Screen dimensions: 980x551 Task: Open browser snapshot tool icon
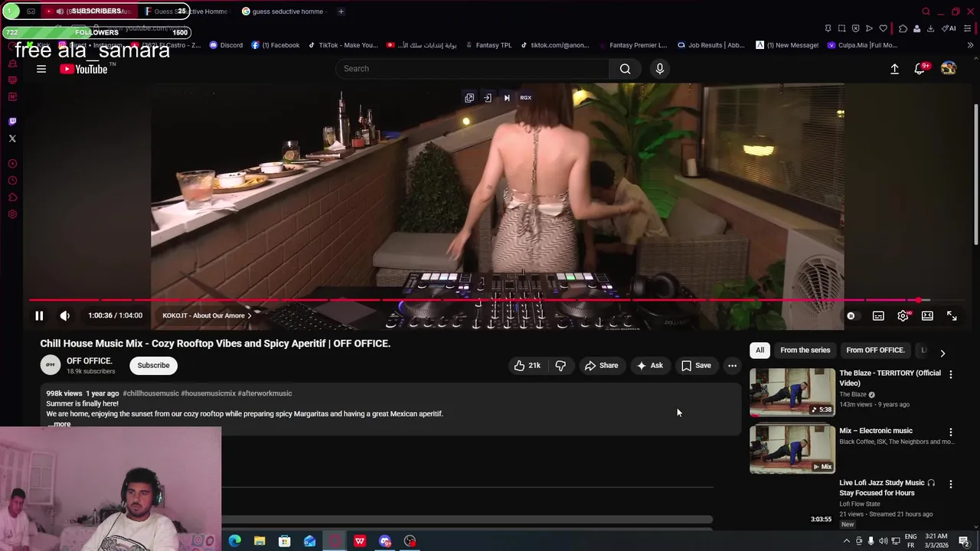click(841, 28)
